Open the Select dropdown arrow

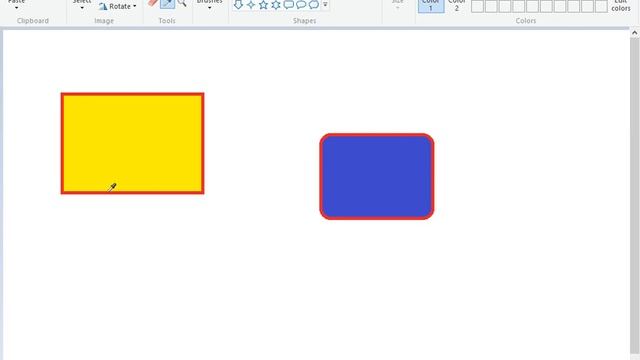(82, 8)
